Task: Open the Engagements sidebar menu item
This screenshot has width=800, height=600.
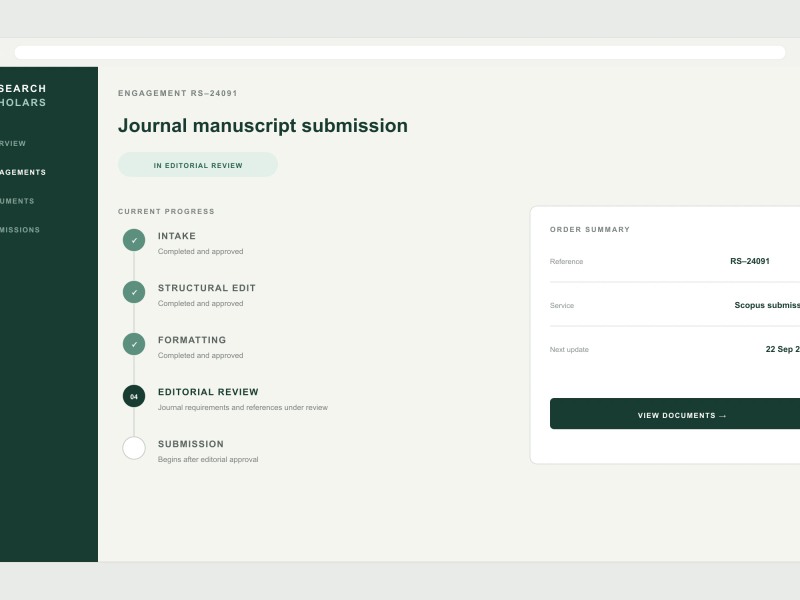Action: tap(23, 172)
